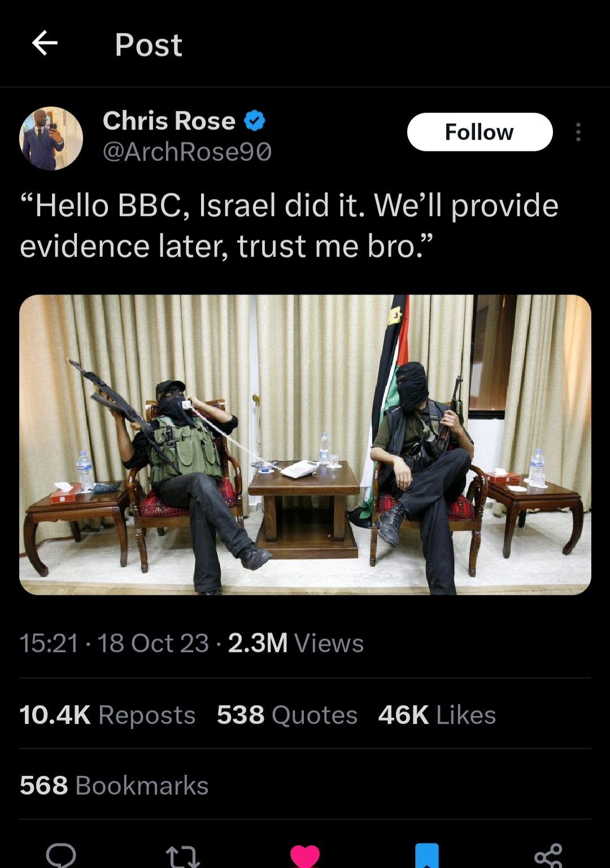Open the share icon
Image resolution: width=610 pixels, height=868 pixels.
coord(548,855)
